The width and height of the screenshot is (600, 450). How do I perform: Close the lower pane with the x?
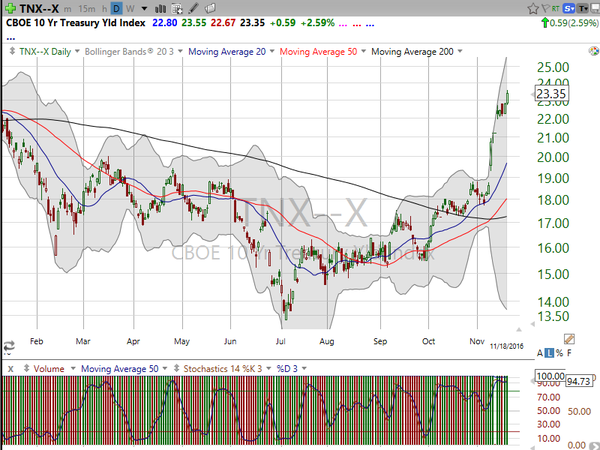pos(11,369)
